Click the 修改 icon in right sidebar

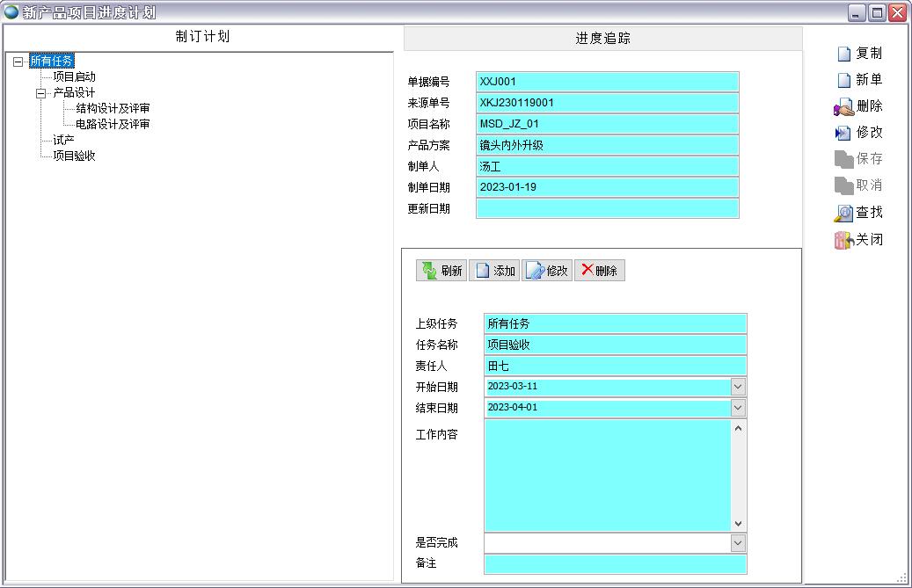pos(843,133)
